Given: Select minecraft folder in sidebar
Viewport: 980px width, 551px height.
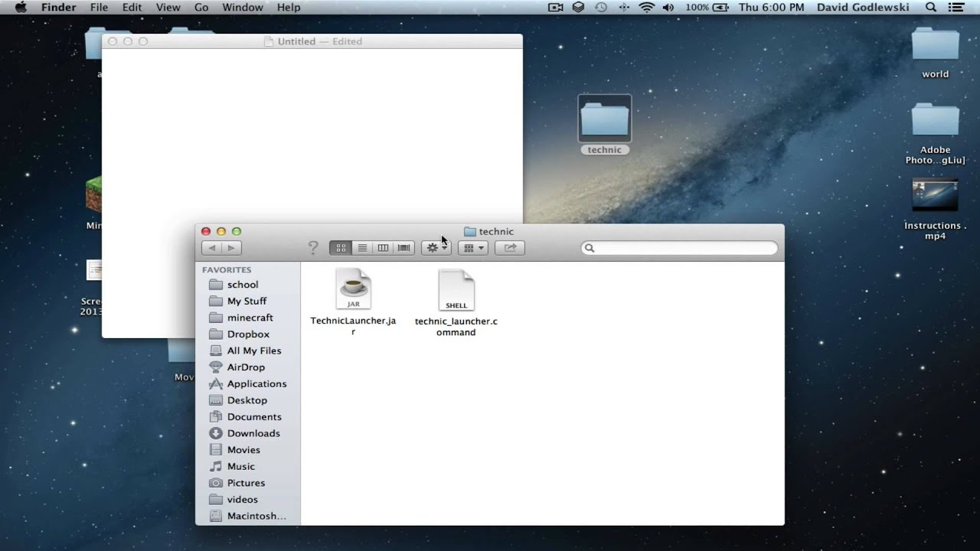Looking at the screenshot, I should pos(249,318).
